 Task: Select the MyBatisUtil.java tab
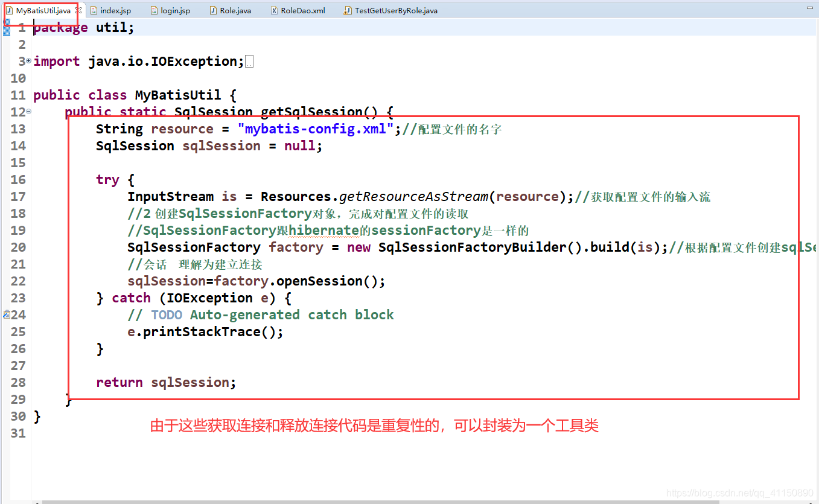coord(39,10)
